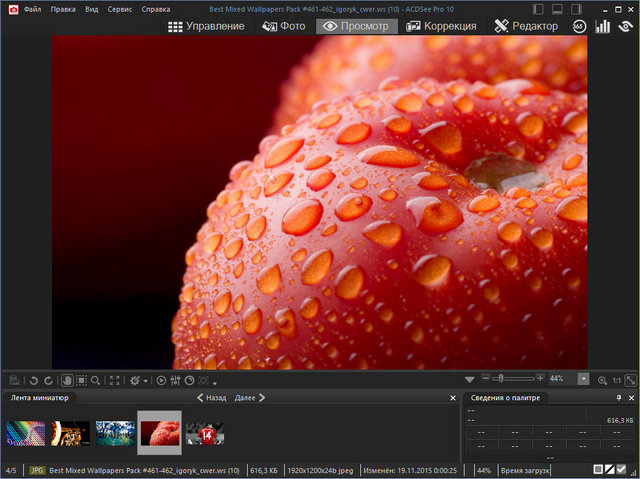640x479 pixels.
Task: Rotate the image right
Action: pyautogui.click(x=48, y=380)
